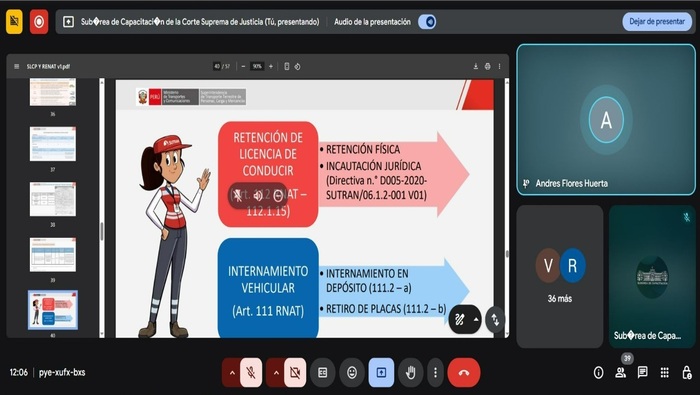Toggle the camera off button
The width and height of the screenshot is (700, 395).
[295, 372]
